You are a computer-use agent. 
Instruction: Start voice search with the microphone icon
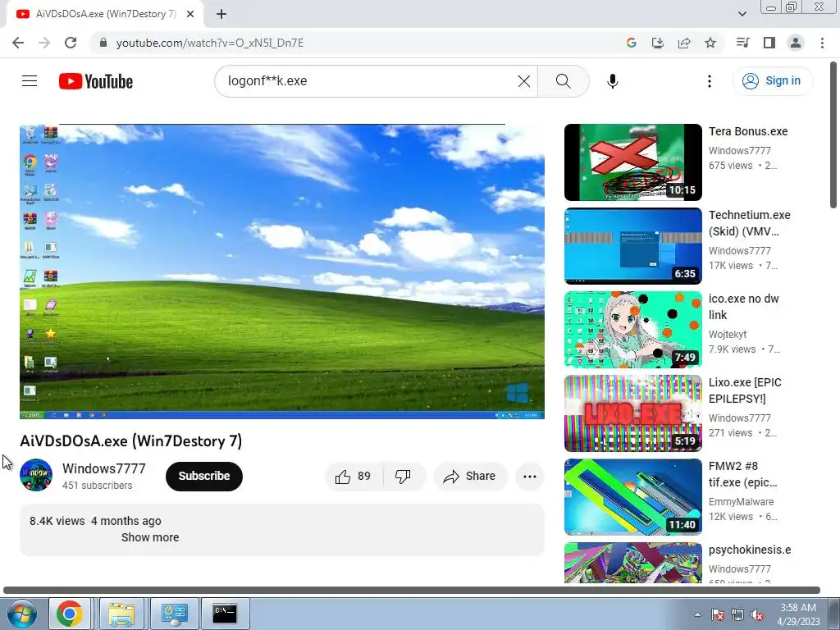[612, 81]
